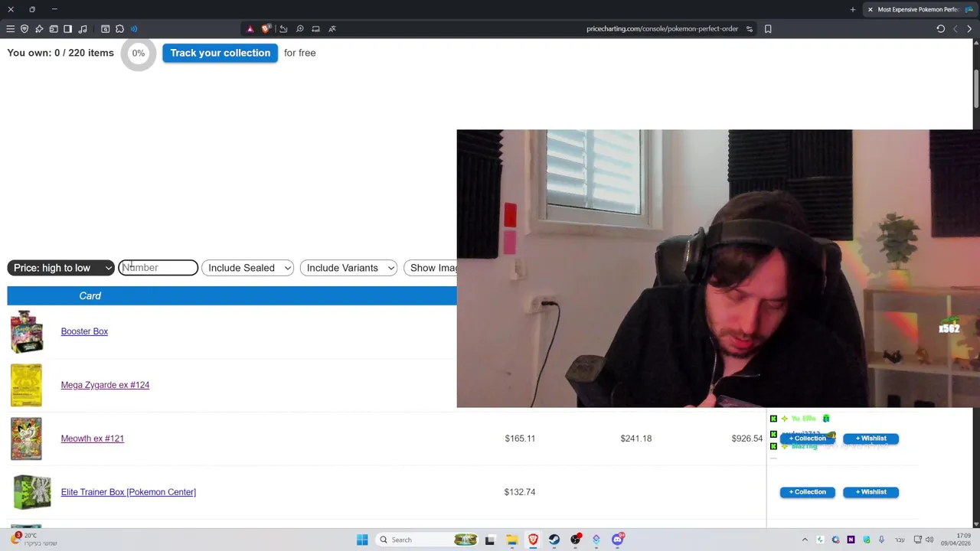Click the $132.74 Elite Trainer Box price
980x551 pixels.
coord(520,492)
